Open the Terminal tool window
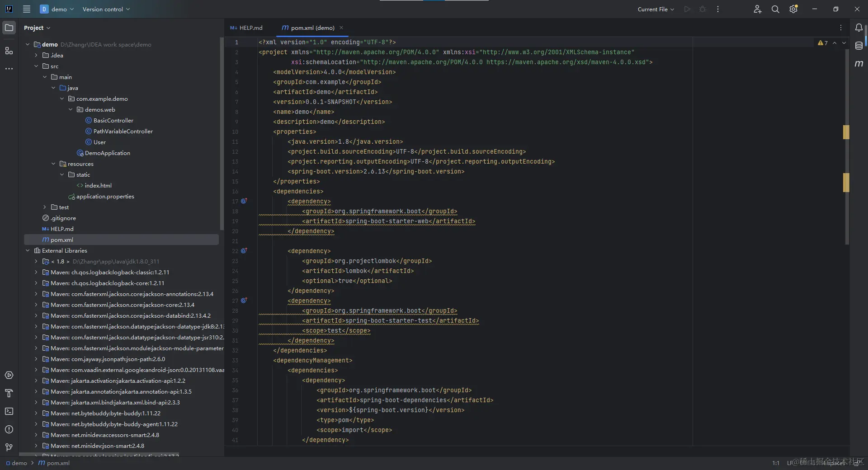 coord(9,411)
